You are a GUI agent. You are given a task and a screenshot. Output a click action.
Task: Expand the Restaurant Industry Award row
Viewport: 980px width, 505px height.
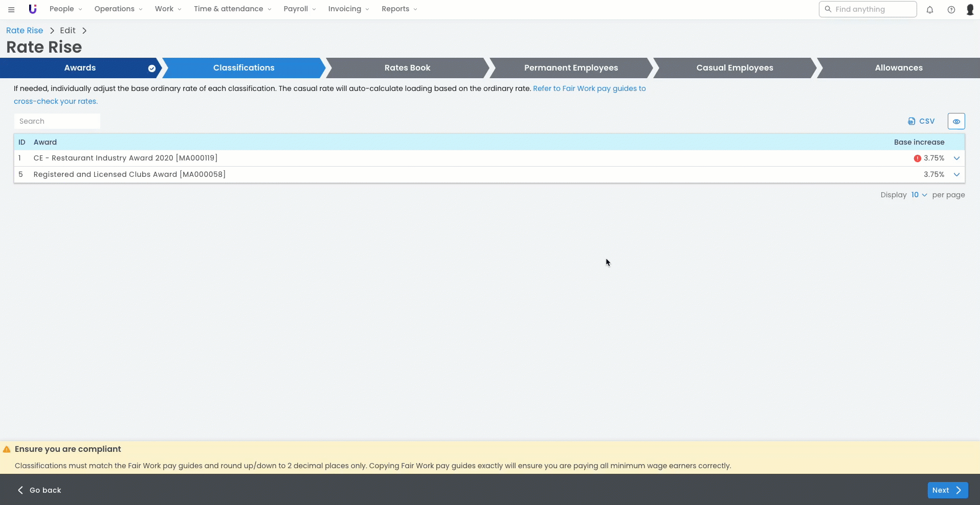click(956, 158)
